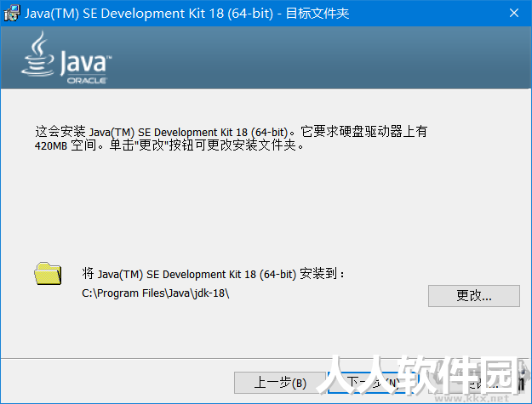The image size is (532, 404).
Task: Click the 更改... button to change install folder
Action: point(473,295)
